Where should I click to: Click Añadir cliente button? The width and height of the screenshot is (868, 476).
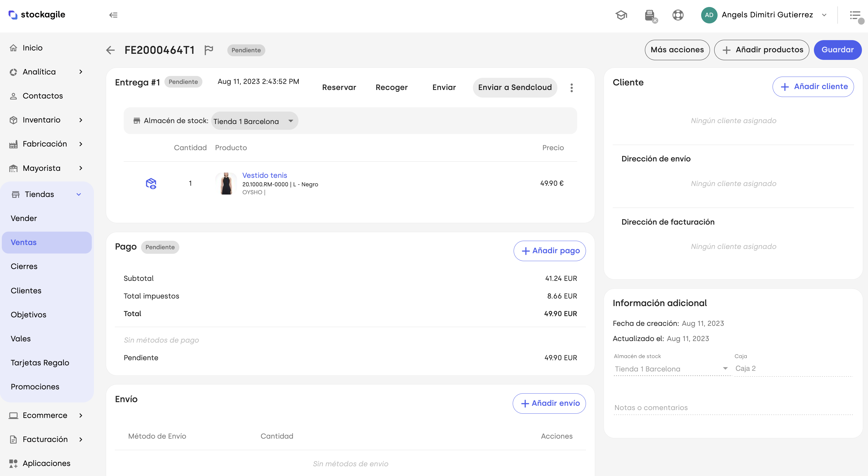coord(813,87)
